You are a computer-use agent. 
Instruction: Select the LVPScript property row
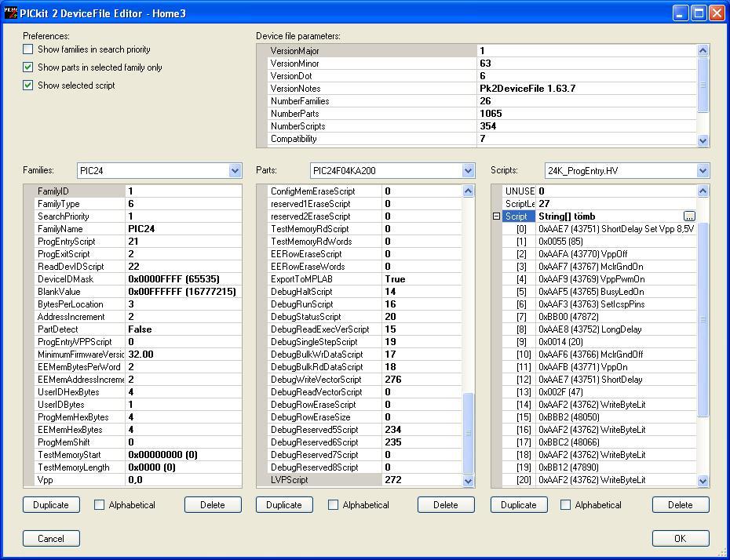[364, 480]
